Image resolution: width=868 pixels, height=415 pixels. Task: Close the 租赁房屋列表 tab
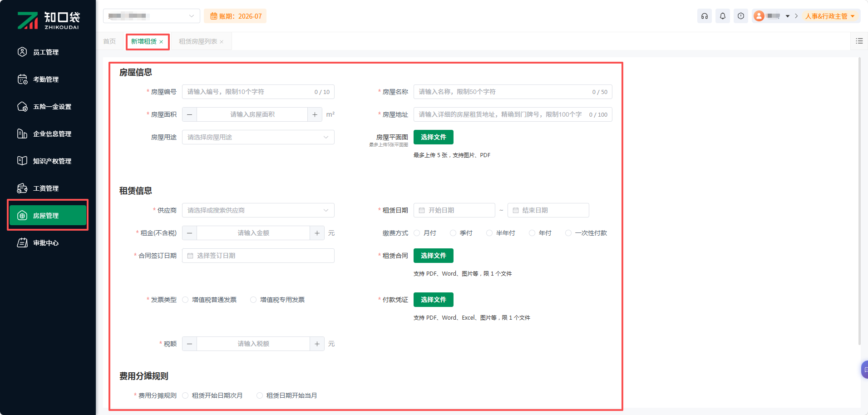[x=222, y=42]
